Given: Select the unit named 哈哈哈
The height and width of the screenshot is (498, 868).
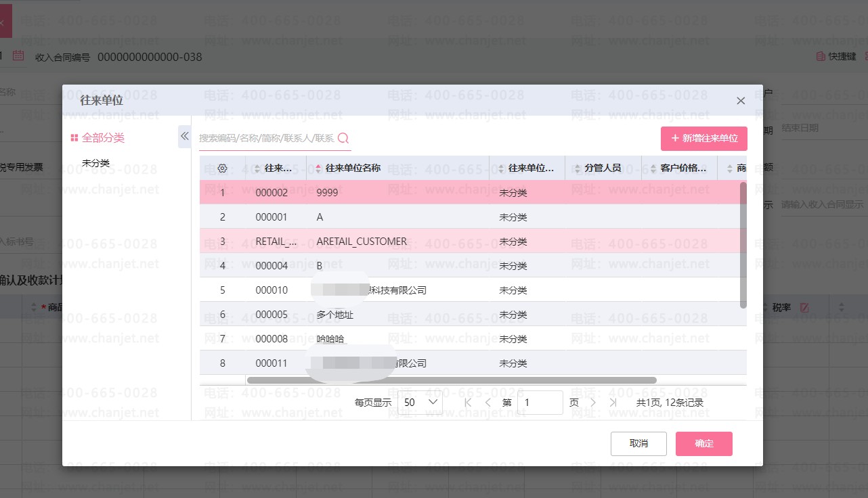Looking at the screenshot, I should (x=330, y=339).
